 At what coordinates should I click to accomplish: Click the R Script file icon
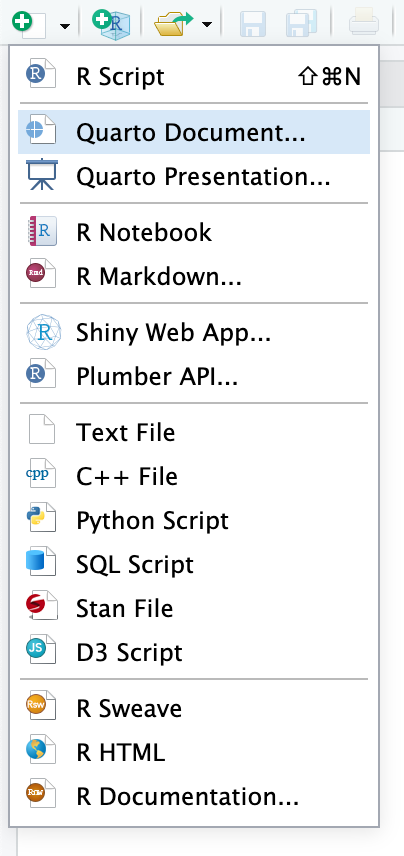point(41,74)
